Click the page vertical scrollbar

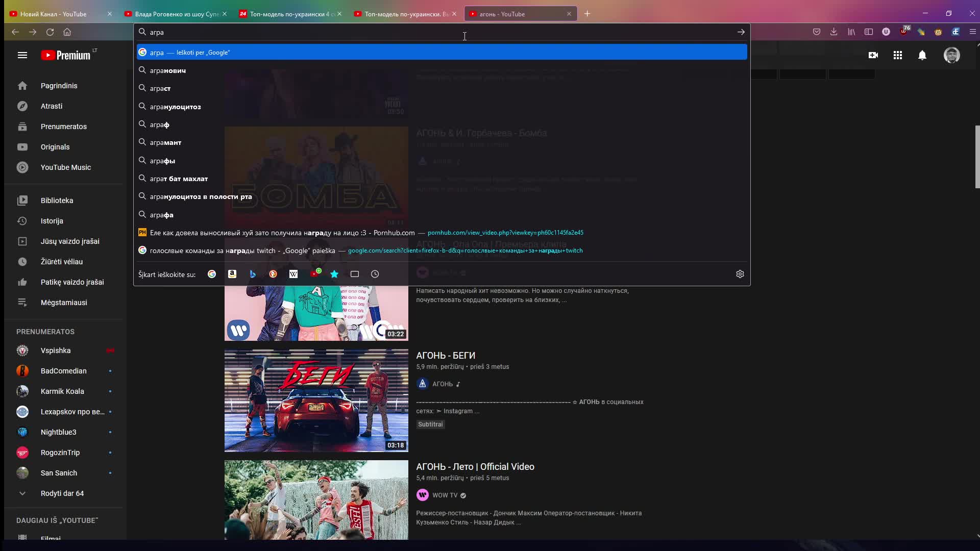point(977,157)
